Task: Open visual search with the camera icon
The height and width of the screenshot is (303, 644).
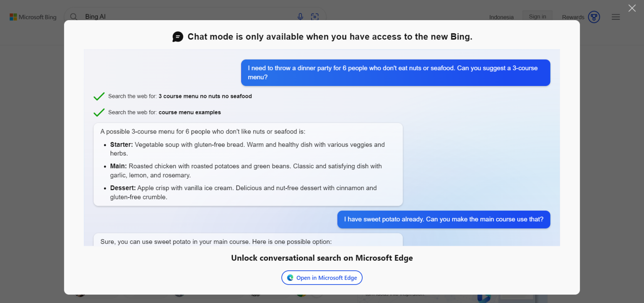Action: coord(314,16)
